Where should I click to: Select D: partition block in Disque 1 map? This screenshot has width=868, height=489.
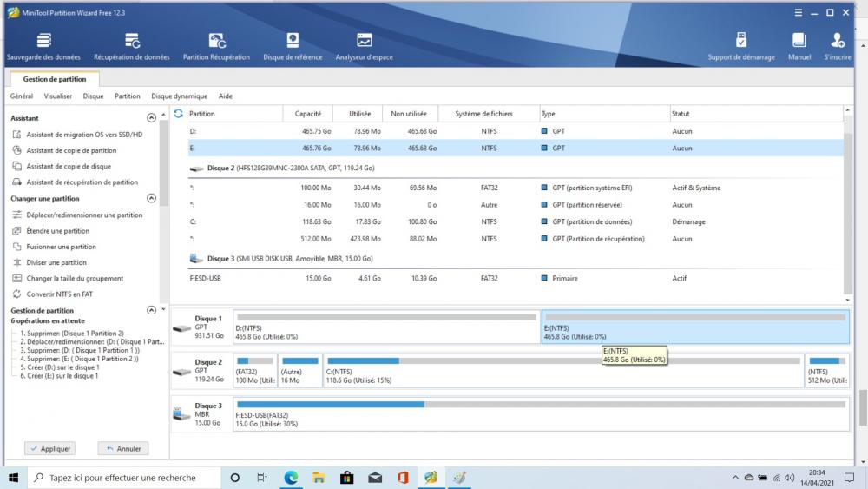pyautogui.click(x=385, y=327)
